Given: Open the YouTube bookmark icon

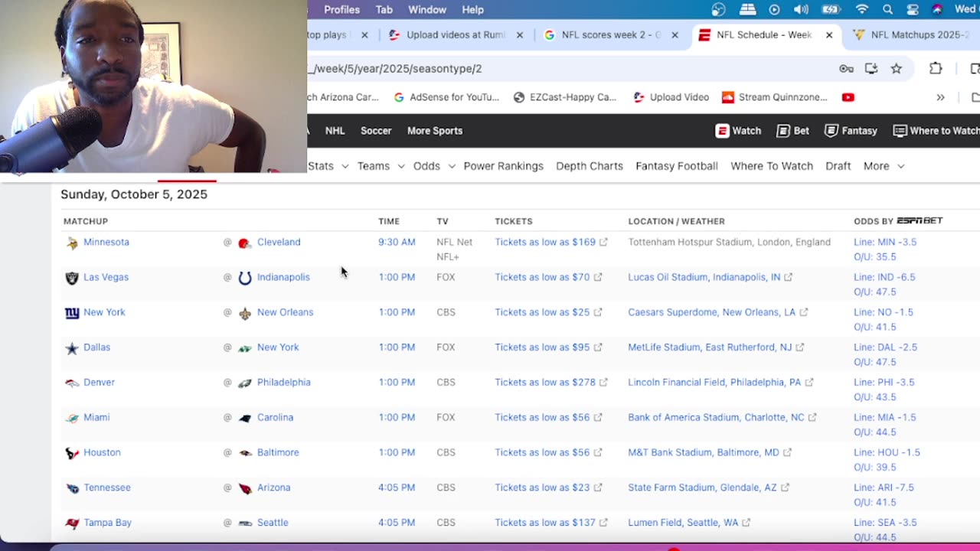Looking at the screenshot, I should pyautogui.click(x=848, y=97).
